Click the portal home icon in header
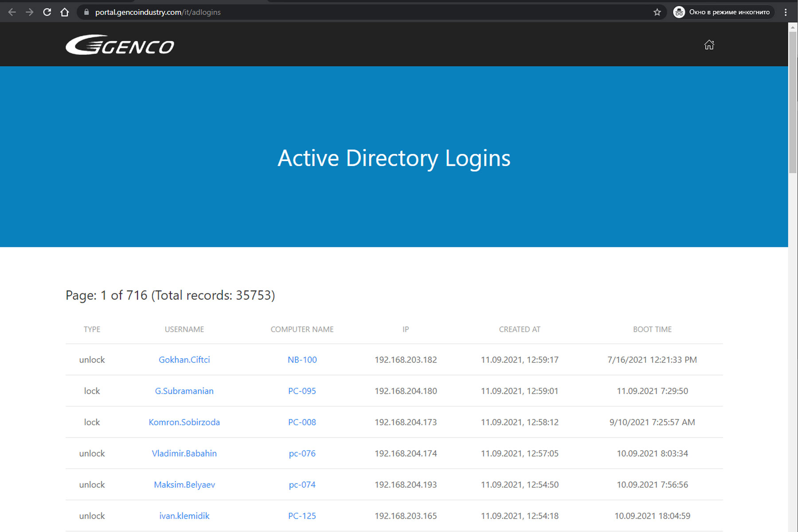This screenshot has width=798, height=532. pos(709,45)
